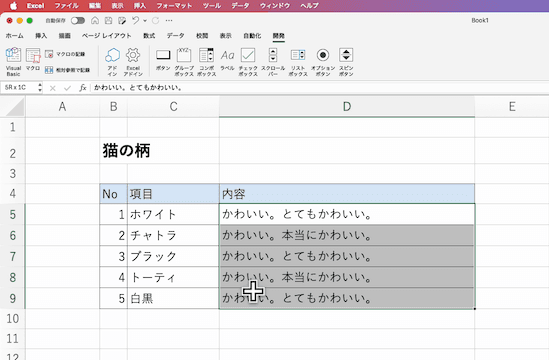Insert an オプションボタン control
Screen dimensions: 549x360
[323, 62]
